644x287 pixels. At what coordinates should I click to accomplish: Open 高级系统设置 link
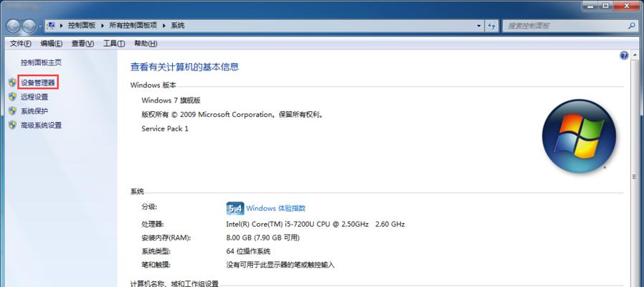tap(41, 125)
